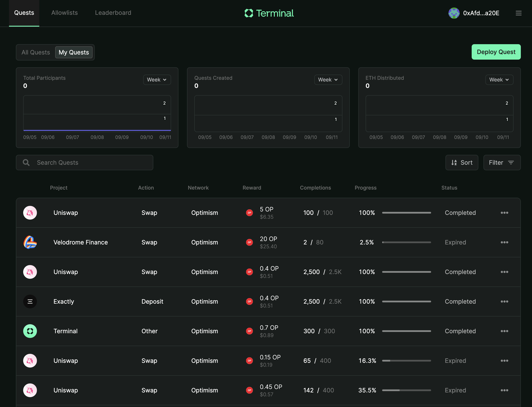532x407 pixels.
Task: Go to the Allowlists tab
Action: 64,13
